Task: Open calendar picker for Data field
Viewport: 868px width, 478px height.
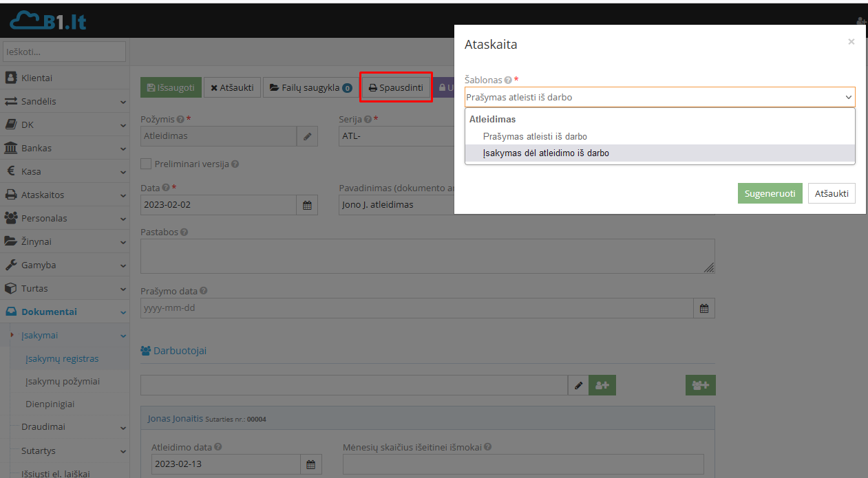Action: pos(307,205)
